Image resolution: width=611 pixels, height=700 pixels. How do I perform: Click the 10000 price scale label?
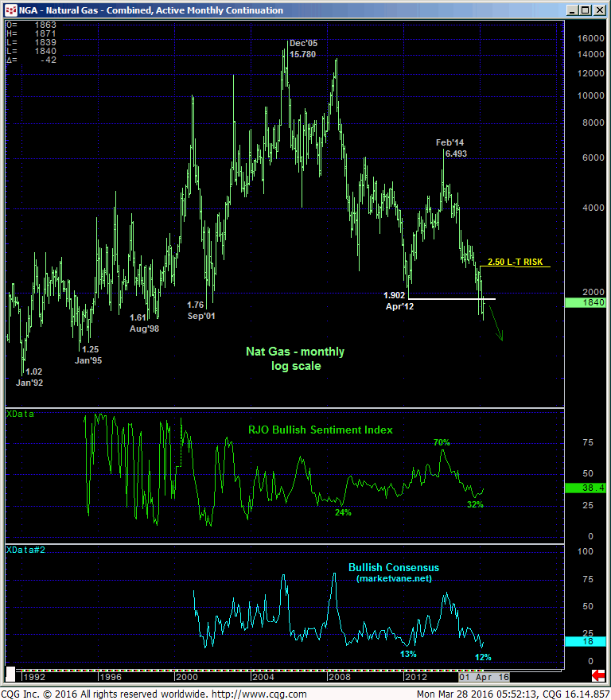(590, 95)
